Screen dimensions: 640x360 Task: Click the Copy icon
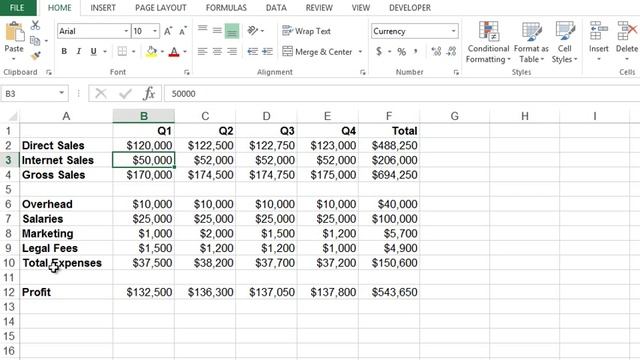tap(35, 40)
